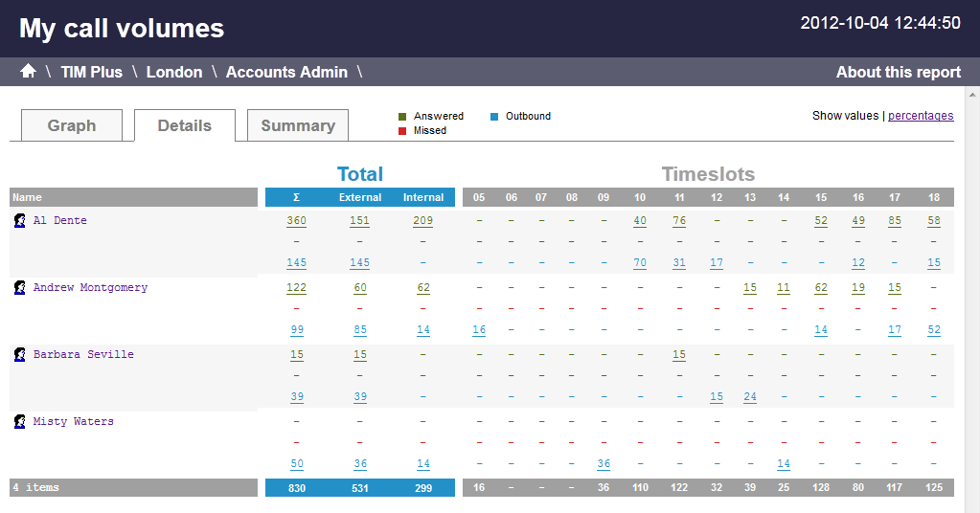Click the red Missed legend swatch

point(402,131)
